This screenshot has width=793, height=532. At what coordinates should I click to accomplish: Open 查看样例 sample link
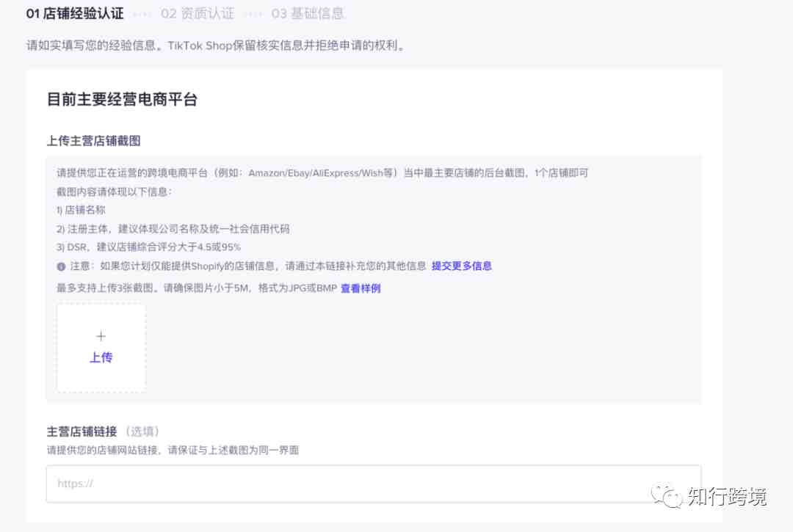[361, 288]
